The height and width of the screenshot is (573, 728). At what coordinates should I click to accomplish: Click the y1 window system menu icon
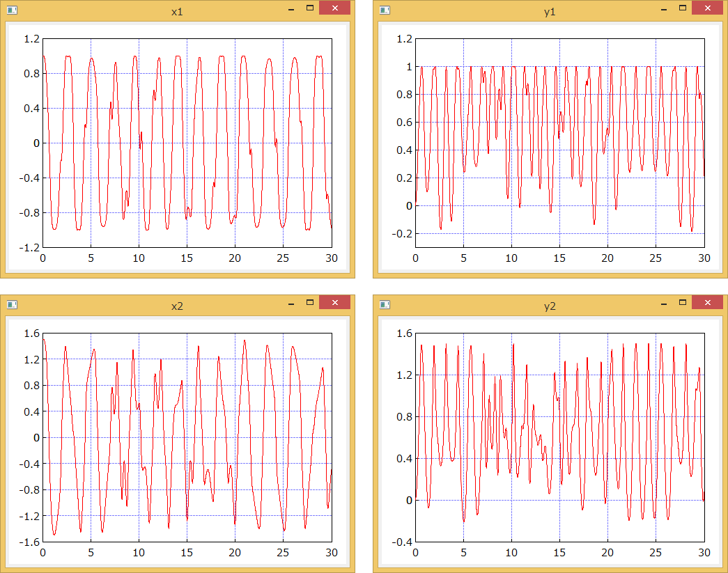pos(385,10)
